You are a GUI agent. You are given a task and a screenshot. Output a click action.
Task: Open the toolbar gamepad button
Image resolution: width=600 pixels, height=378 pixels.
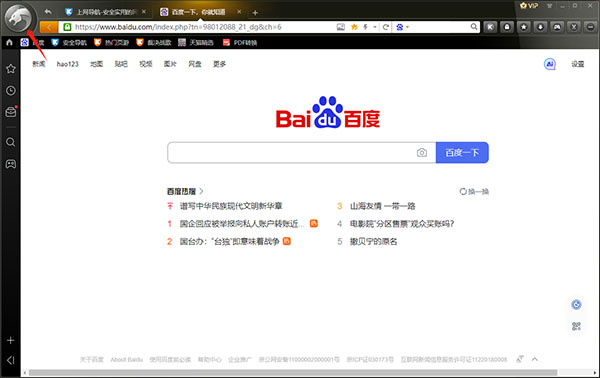[x=557, y=27]
